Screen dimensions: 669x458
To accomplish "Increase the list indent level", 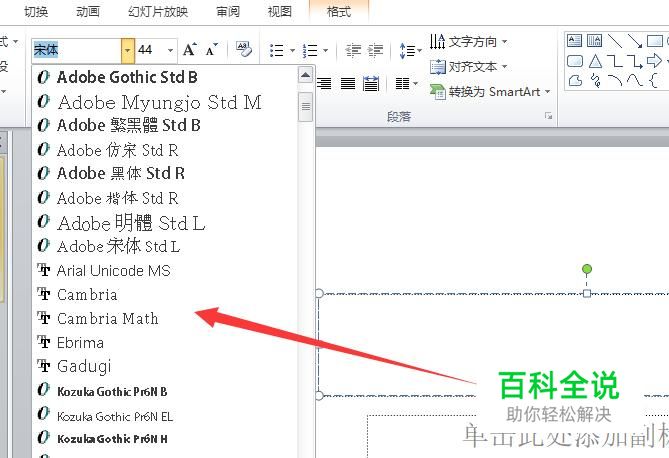I will [x=375, y=50].
